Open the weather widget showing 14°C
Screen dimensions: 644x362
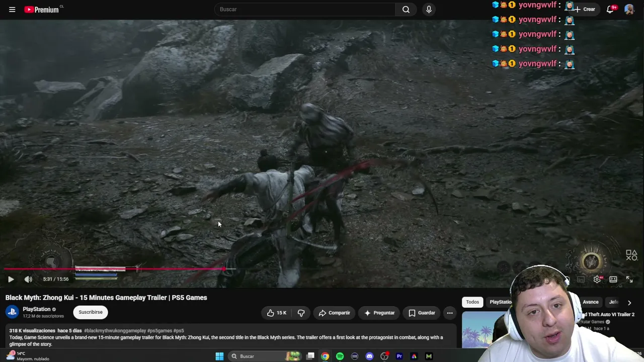pos(28,356)
